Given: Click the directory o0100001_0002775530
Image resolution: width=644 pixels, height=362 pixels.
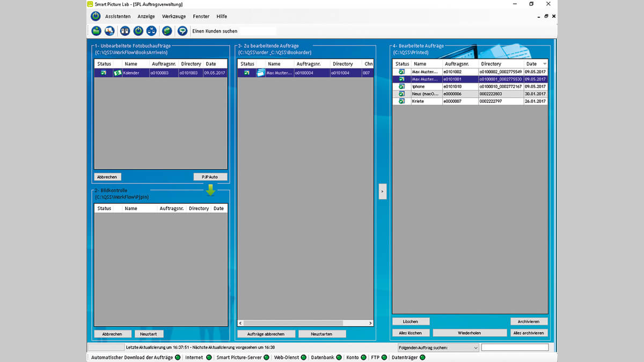Looking at the screenshot, I should (x=501, y=79).
